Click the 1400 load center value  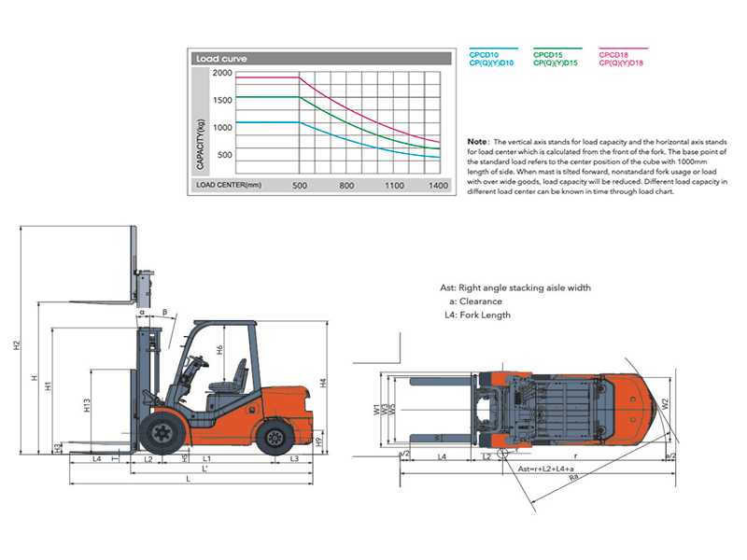click(x=438, y=185)
